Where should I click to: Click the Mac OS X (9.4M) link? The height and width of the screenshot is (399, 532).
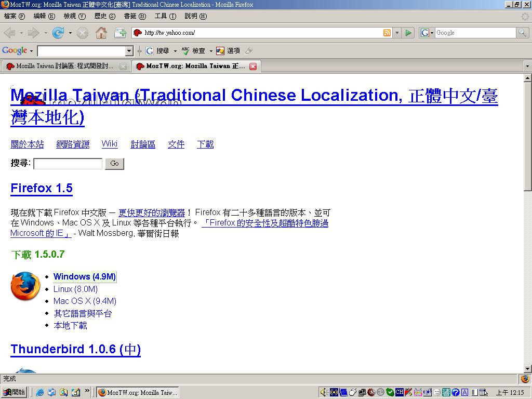click(x=85, y=301)
